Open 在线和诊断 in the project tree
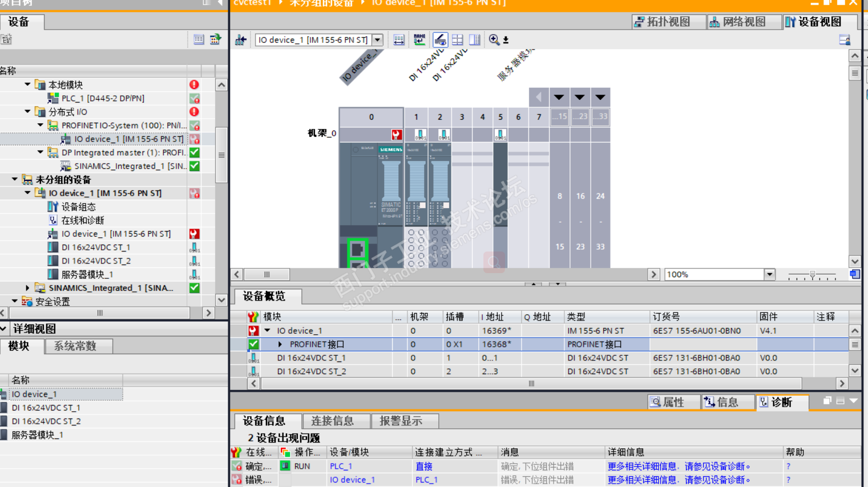 (83, 220)
